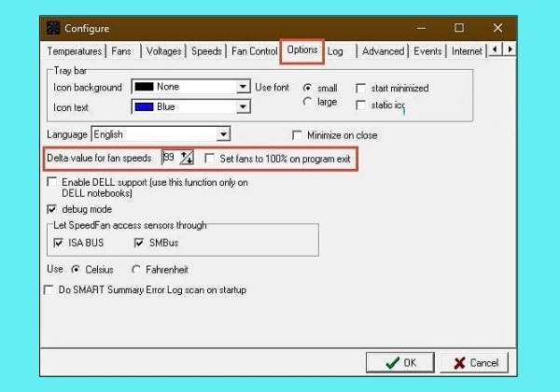Screen dimensions: 560x392
Task: Click the SpeedFan icon in title bar
Action: [x=53, y=28]
